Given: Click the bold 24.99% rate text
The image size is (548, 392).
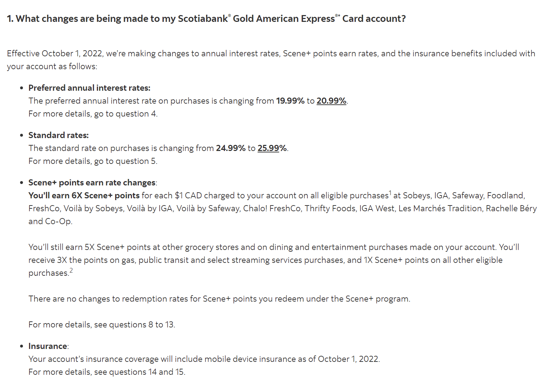Looking at the screenshot, I should point(230,148).
